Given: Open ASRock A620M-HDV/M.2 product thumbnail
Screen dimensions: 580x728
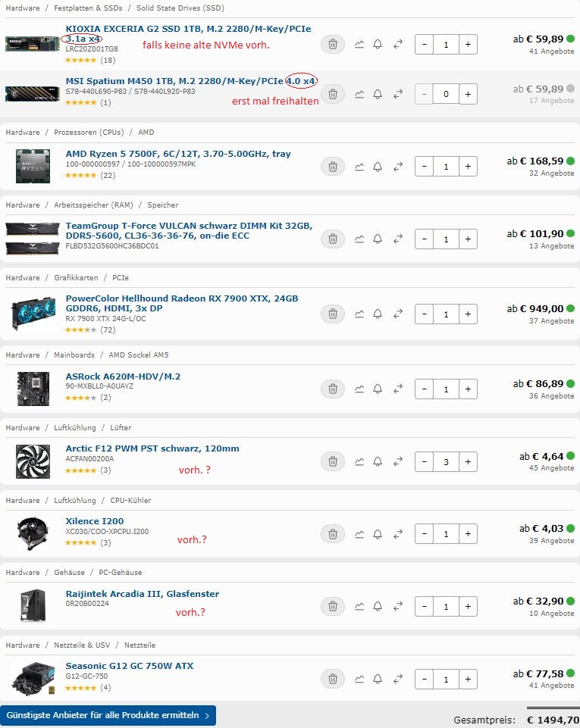Looking at the screenshot, I should [x=33, y=389].
